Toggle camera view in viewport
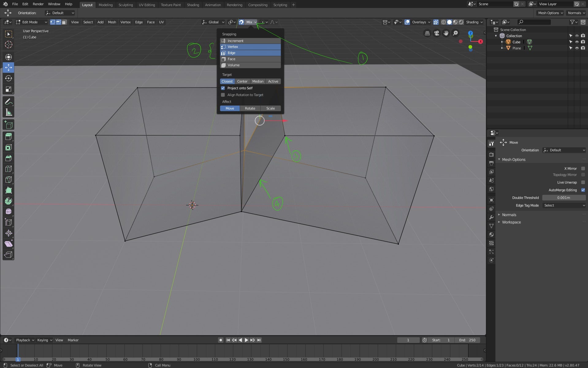This screenshot has width=588, height=368. 437,33
